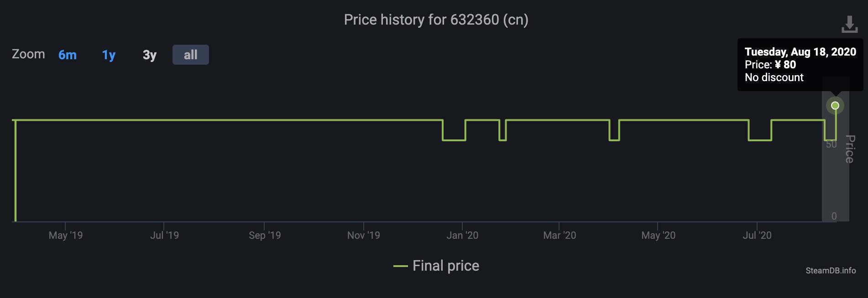Click the chart title for 632360
Viewport: 868px width, 298px height.
436,20
